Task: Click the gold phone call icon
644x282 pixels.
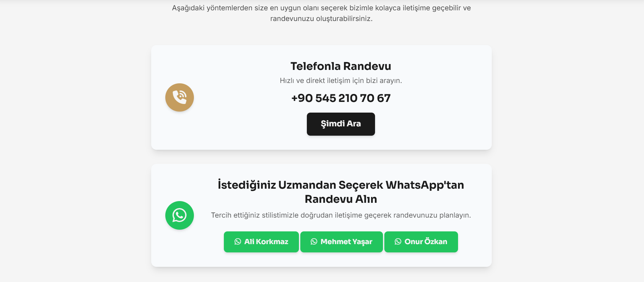Action: click(x=179, y=97)
